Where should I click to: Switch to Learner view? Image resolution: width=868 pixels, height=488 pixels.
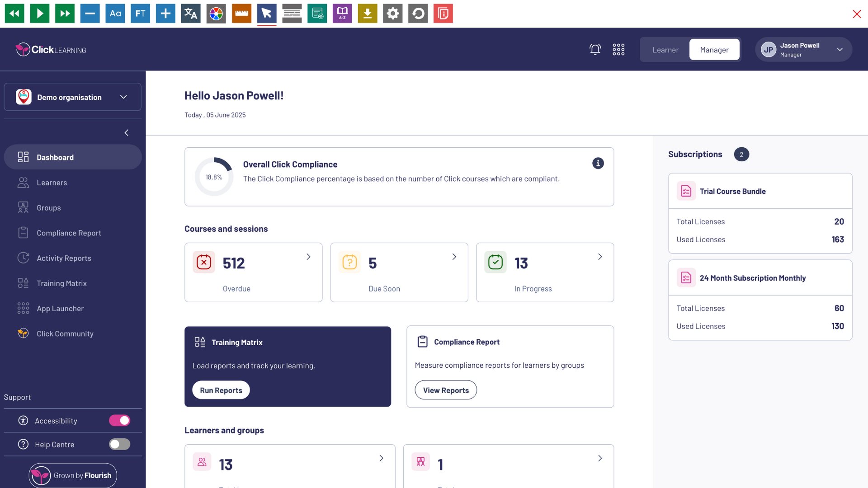665,50
